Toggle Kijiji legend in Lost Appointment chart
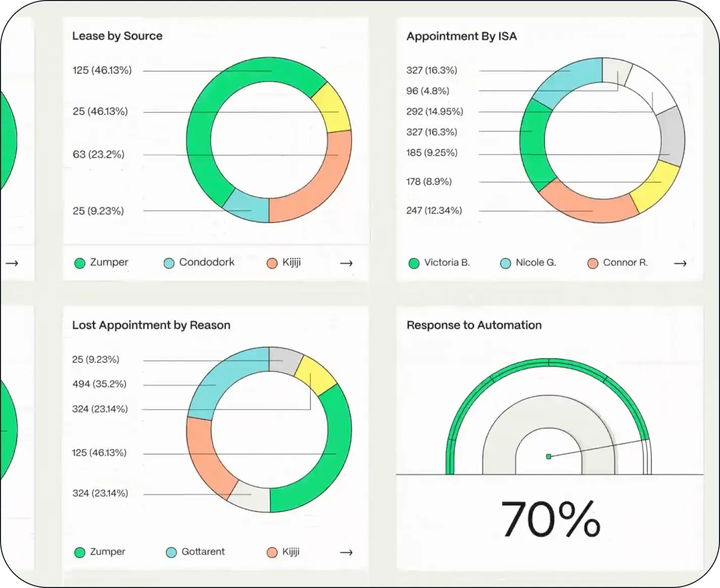This screenshot has height=588, width=720. tap(283, 552)
